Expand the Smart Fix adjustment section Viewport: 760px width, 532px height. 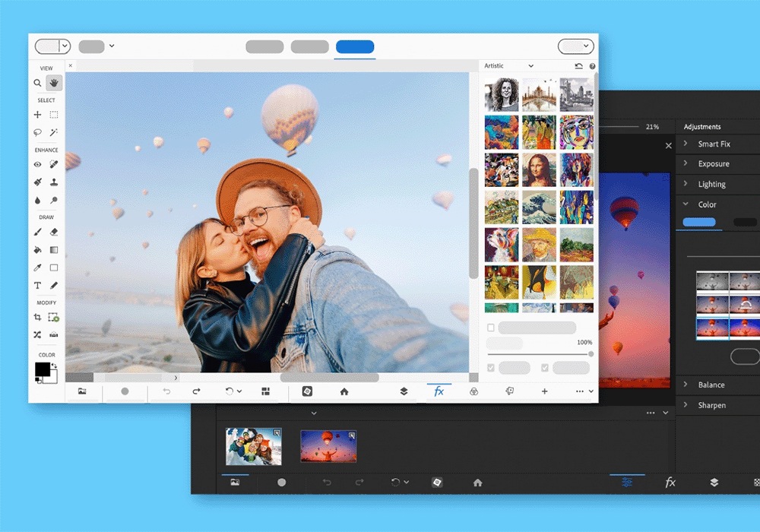(686, 144)
